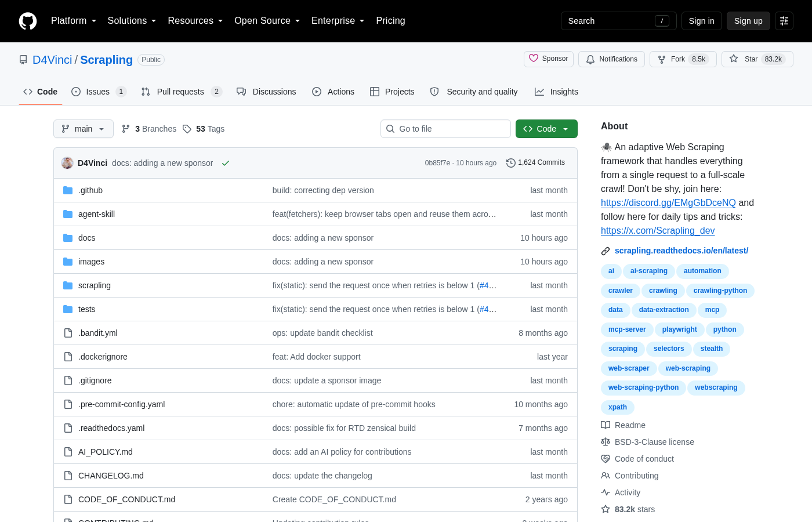
Task: Click the Sign in button
Action: click(x=702, y=21)
